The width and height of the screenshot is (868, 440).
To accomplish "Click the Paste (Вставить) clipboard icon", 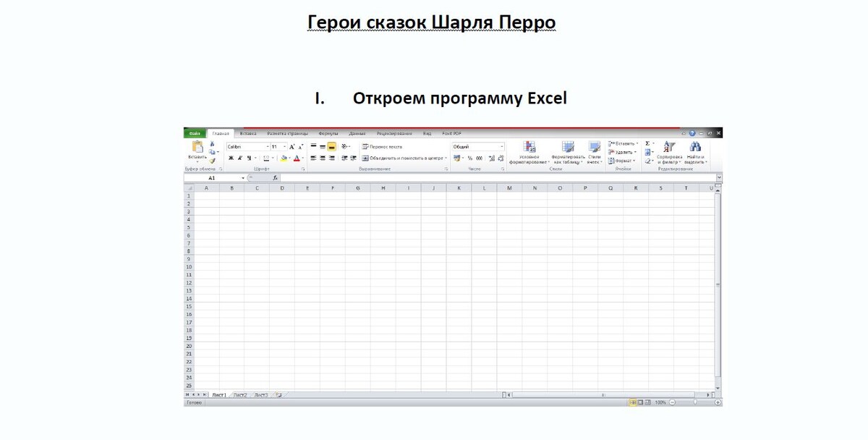I will click(197, 146).
